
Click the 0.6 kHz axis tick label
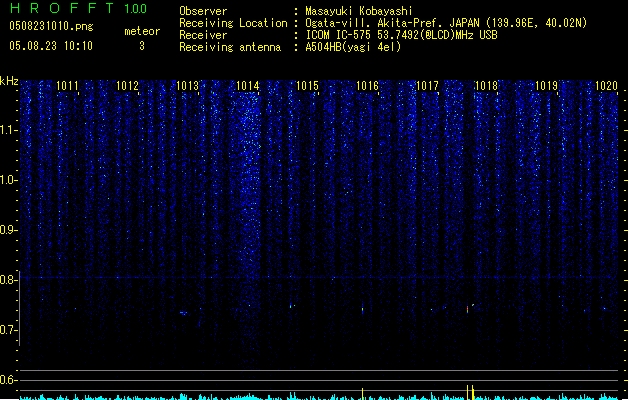(8, 380)
